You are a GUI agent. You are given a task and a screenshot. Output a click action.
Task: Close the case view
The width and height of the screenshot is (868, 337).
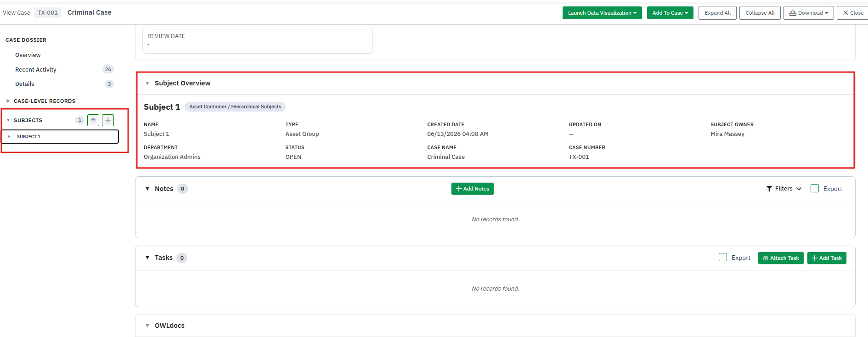853,13
